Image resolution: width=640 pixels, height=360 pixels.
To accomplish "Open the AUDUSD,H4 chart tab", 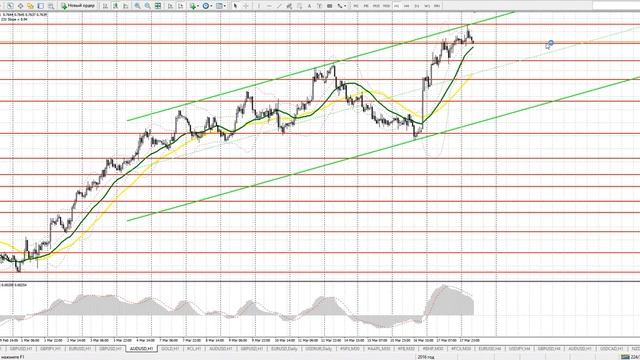I will 580,349.
